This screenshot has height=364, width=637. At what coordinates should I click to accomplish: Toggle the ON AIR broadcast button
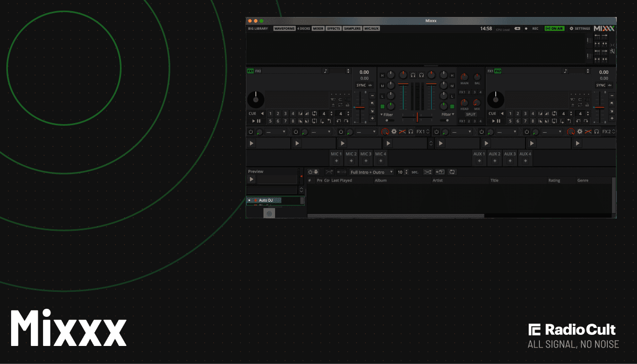[555, 29]
